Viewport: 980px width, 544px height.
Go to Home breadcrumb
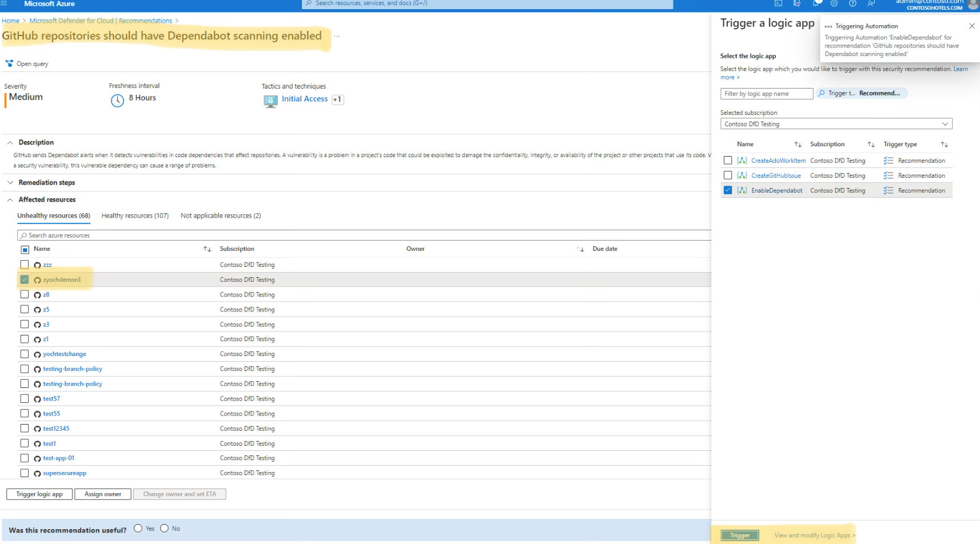coord(10,21)
